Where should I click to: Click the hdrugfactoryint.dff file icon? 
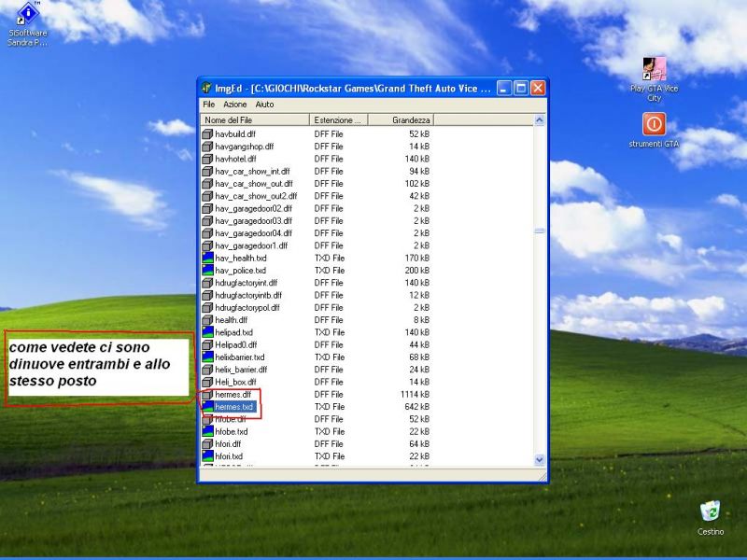pyautogui.click(x=207, y=283)
